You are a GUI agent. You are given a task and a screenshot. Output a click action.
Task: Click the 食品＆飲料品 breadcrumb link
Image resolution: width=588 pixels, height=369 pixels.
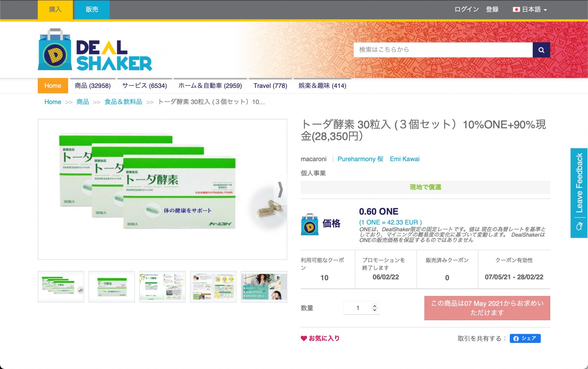(x=123, y=102)
